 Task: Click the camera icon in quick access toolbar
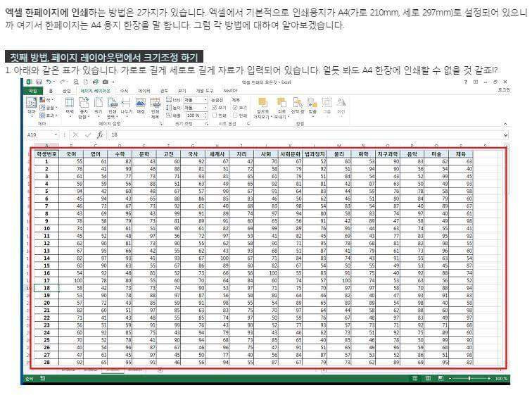106,82
